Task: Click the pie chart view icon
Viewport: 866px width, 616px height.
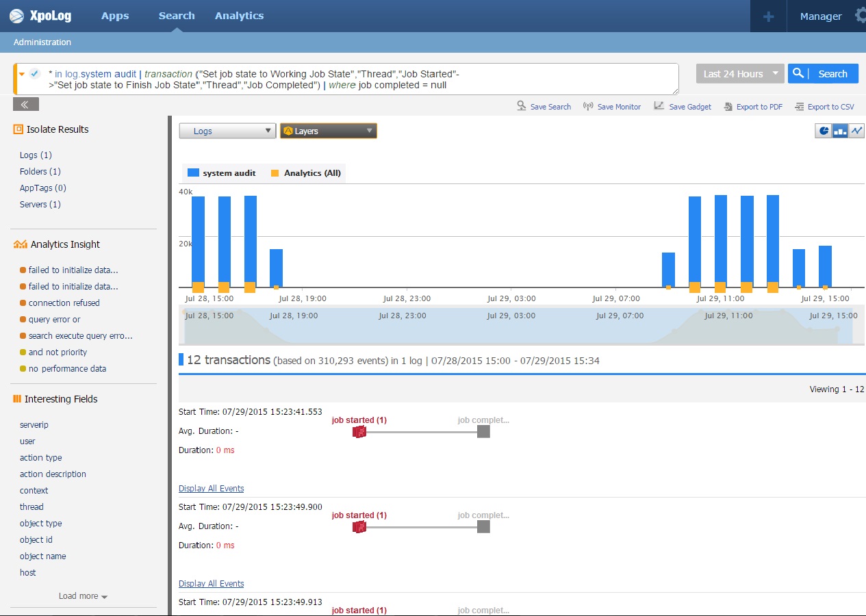Action: click(x=824, y=131)
